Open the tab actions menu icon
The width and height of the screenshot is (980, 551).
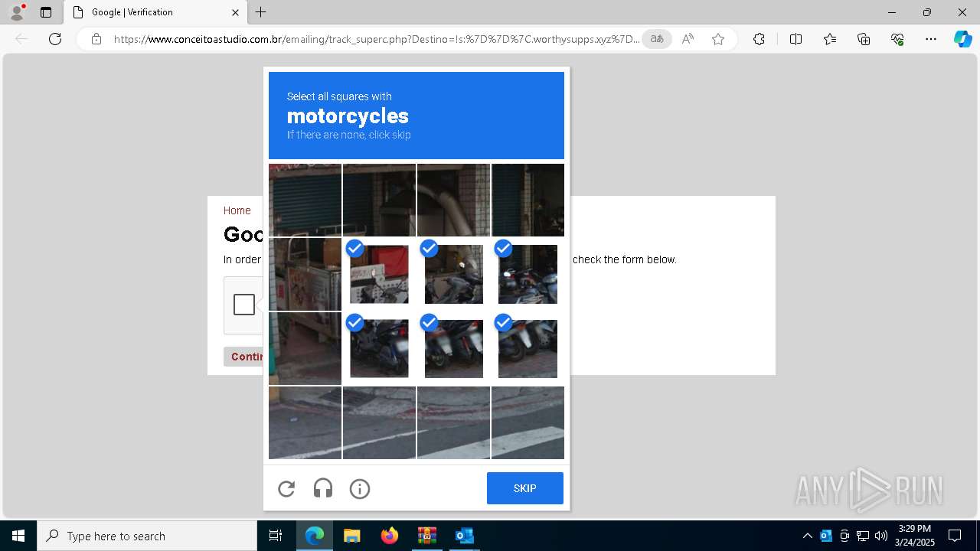pyautogui.click(x=46, y=12)
